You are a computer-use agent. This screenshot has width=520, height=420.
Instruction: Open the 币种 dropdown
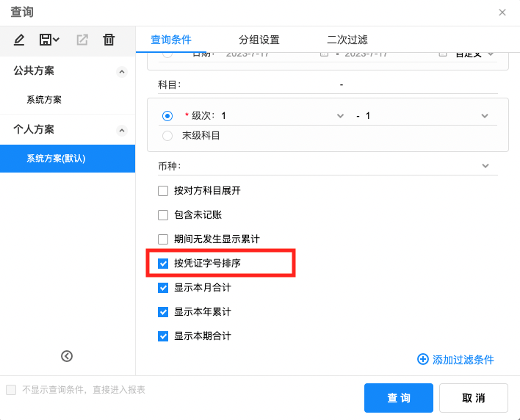point(485,166)
